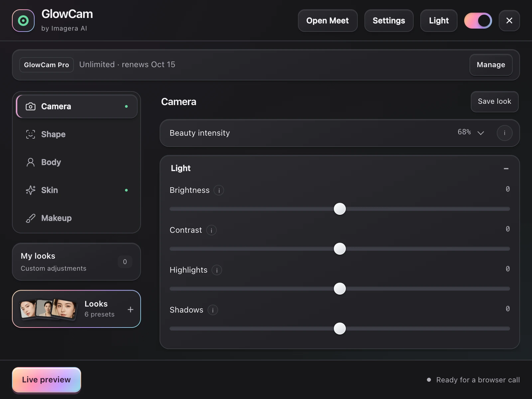Switch to the Makeup tab
This screenshot has height=399, width=532.
(x=77, y=218)
